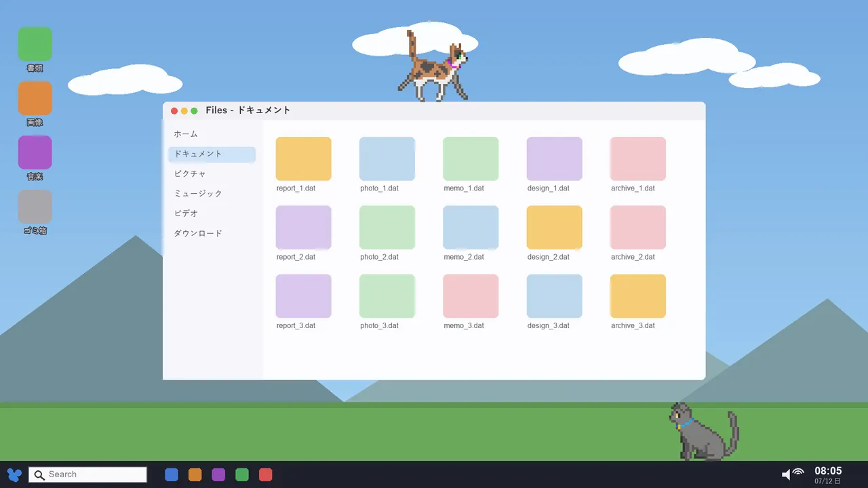Screen dimensions: 868x488
Task: Select the report_3.dat file icon
Action: click(x=303, y=296)
